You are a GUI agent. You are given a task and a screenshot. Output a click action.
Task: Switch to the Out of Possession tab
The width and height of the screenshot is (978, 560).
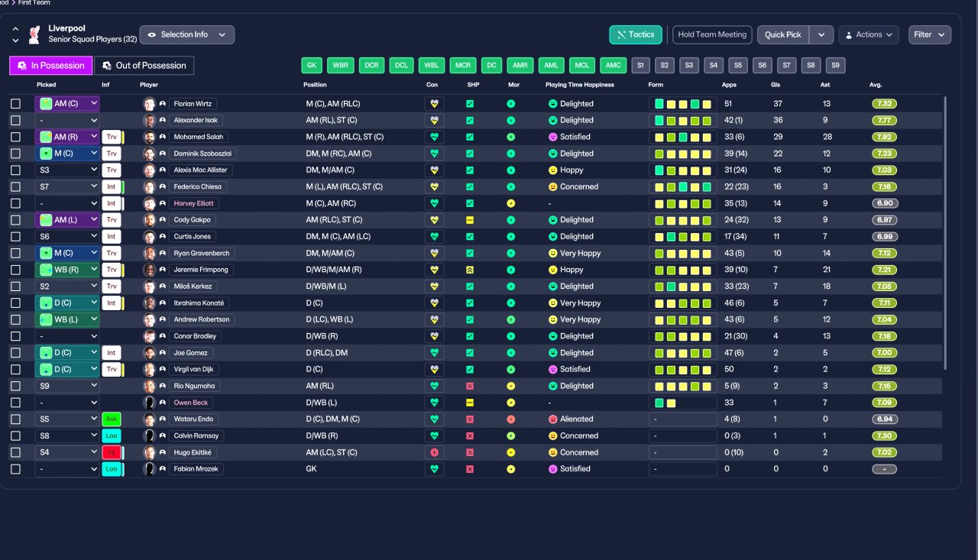[x=144, y=66]
